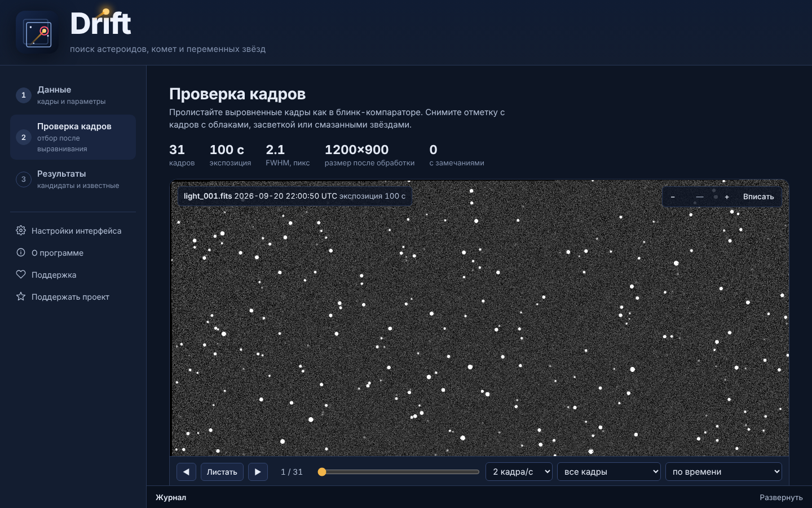The image size is (812, 508).
Task: Open interface settings via the gear icon
Action: pos(21,230)
